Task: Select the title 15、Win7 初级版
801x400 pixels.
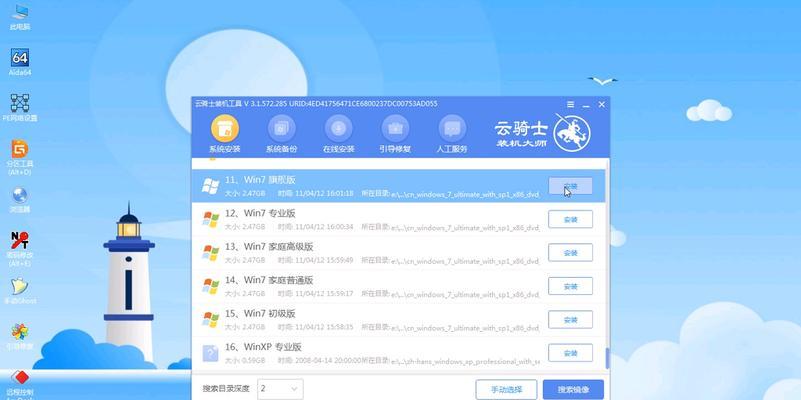Action: coord(260,314)
